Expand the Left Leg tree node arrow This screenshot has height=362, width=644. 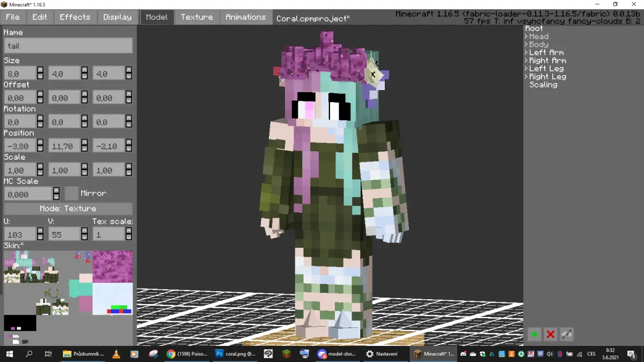coord(526,69)
